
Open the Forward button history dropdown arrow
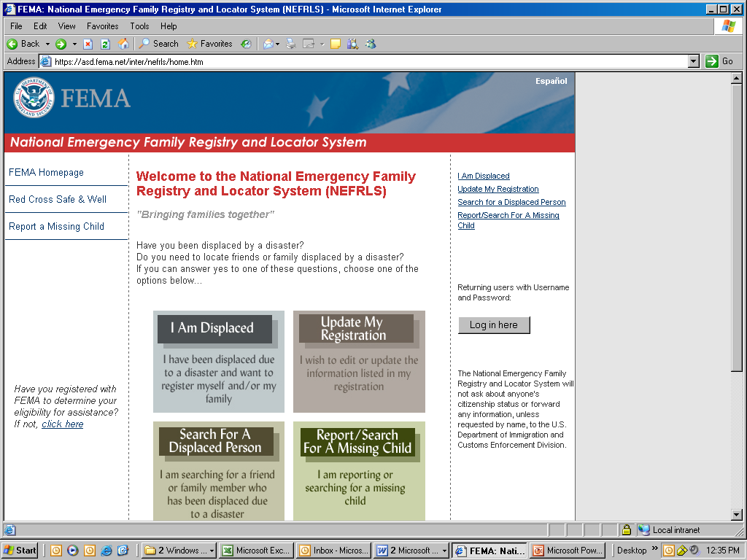(74, 44)
